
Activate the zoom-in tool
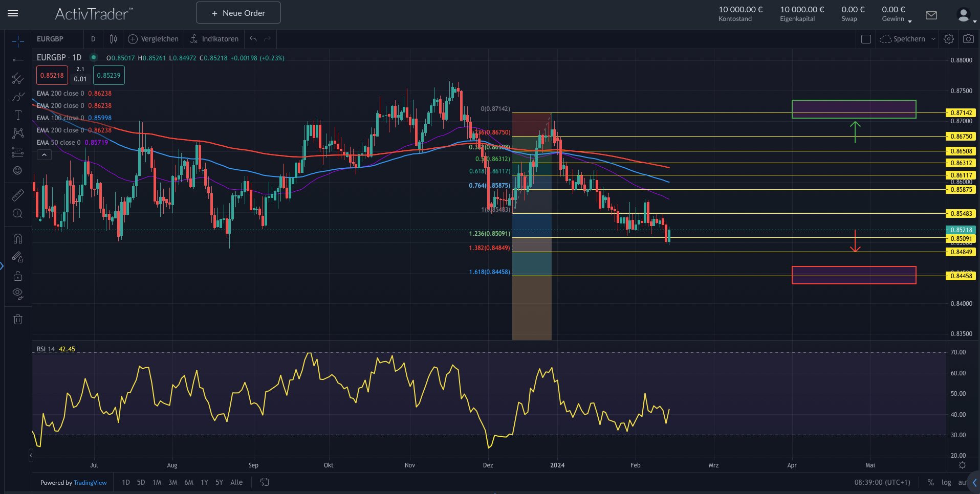tap(18, 213)
